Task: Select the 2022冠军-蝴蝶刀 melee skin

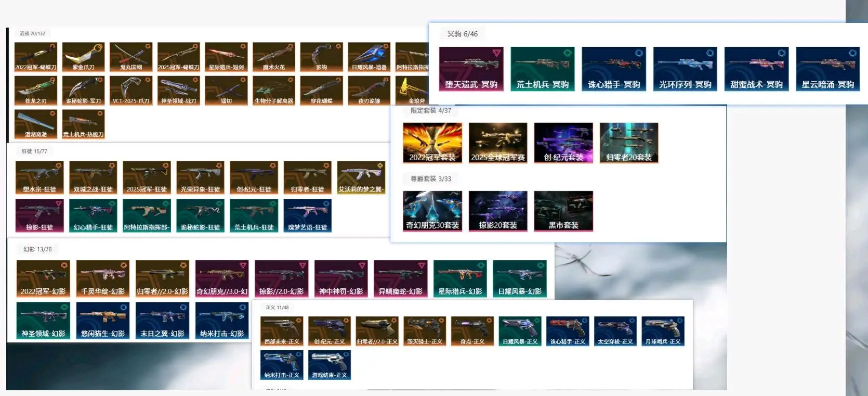Action: click(x=35, y=57)
